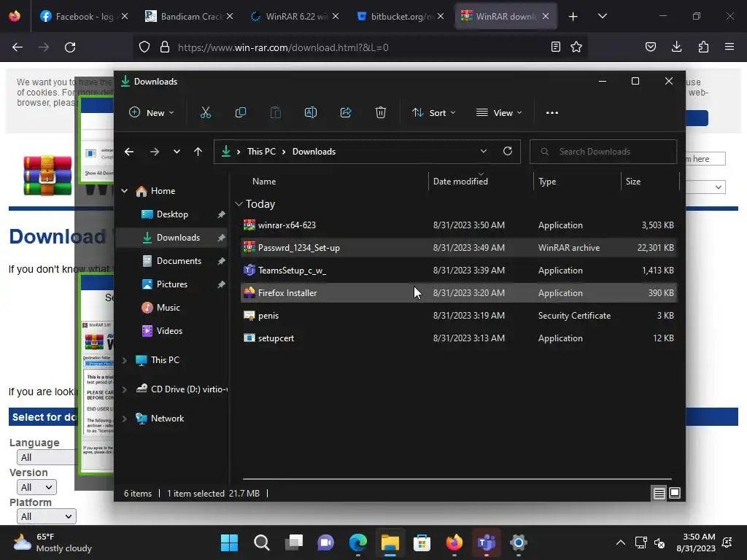The image size is (747, 560).
Task: Expand CD Drive (D:) node
Action: pyautogui.click(x=124, y=389)
